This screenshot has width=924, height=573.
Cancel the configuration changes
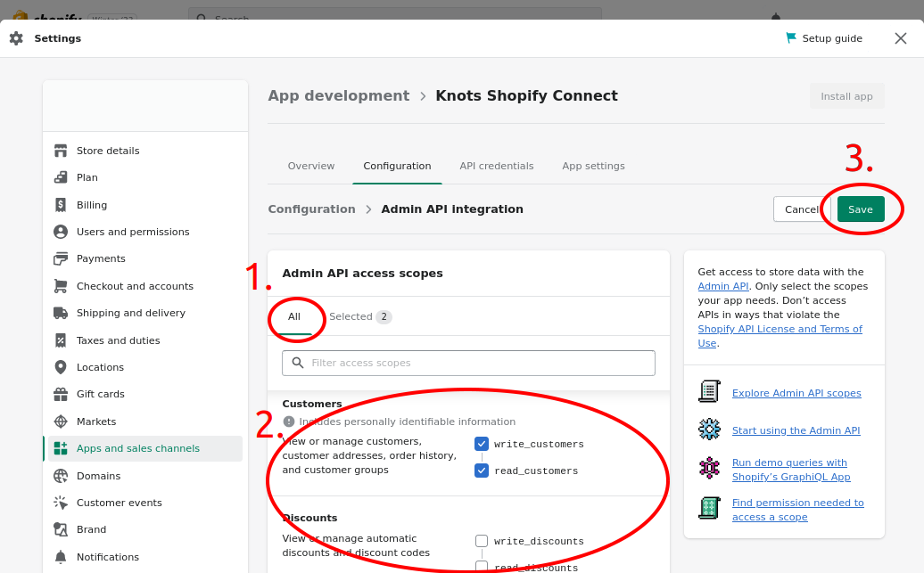(x=802, y=209)
